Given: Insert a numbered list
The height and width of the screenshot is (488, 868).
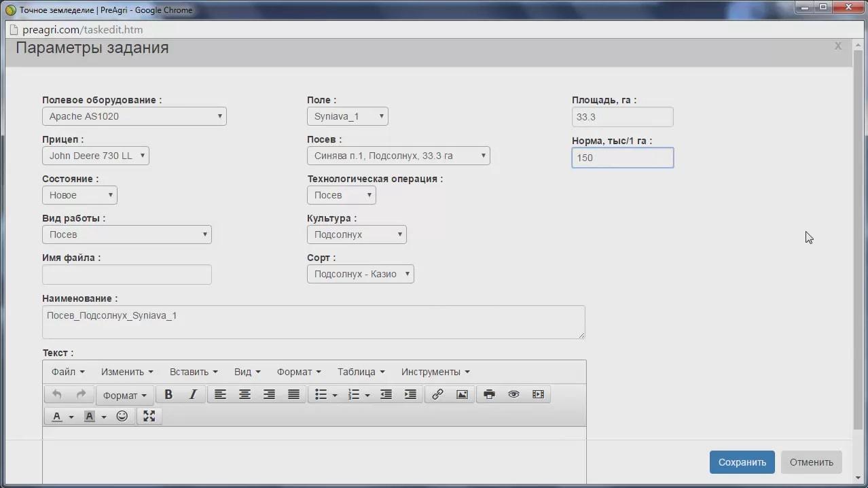Looking at the screenshot, I should pyautogui.click(x=353, y=395).
